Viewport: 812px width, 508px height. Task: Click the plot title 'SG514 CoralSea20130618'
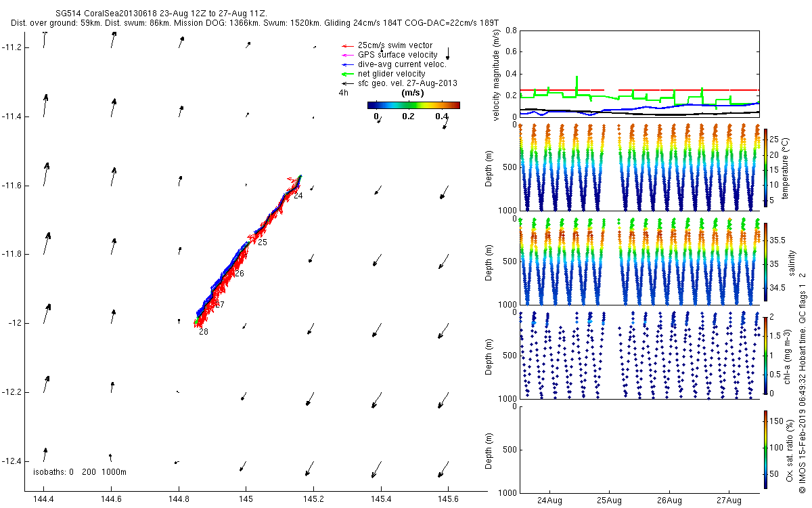coord(106,14)
